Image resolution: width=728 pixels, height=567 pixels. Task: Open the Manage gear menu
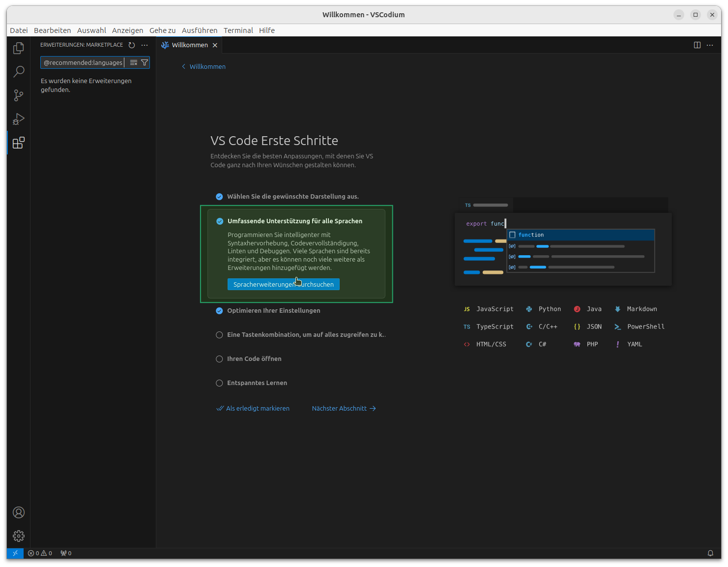(x=19, y=536)
